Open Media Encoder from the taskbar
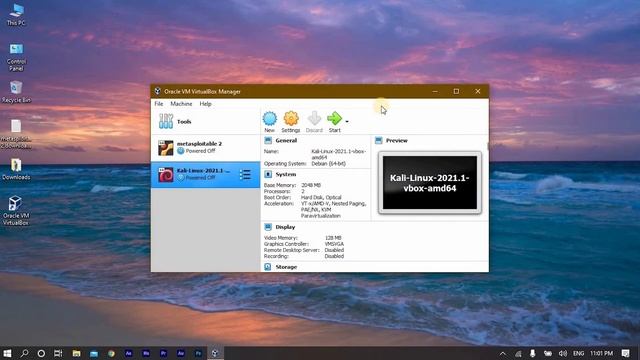Viewport: 640px width, 360px height. click(146, 353)
